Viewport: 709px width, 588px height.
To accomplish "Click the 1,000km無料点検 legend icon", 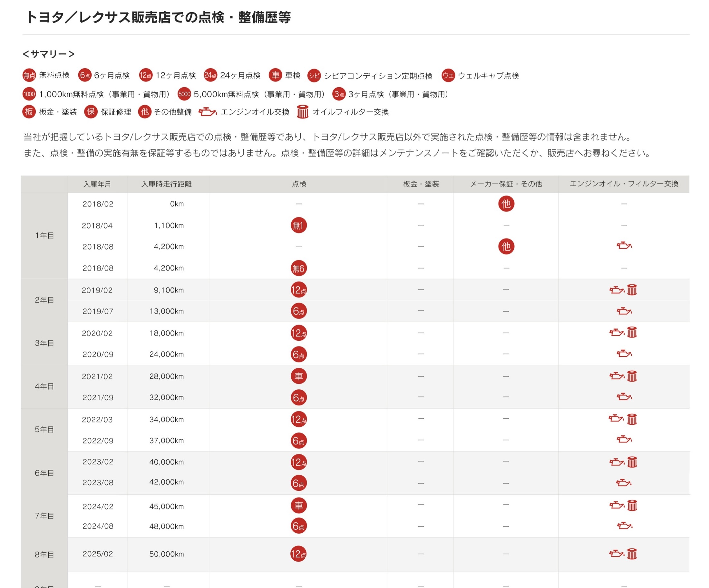I will coord(29,94).
